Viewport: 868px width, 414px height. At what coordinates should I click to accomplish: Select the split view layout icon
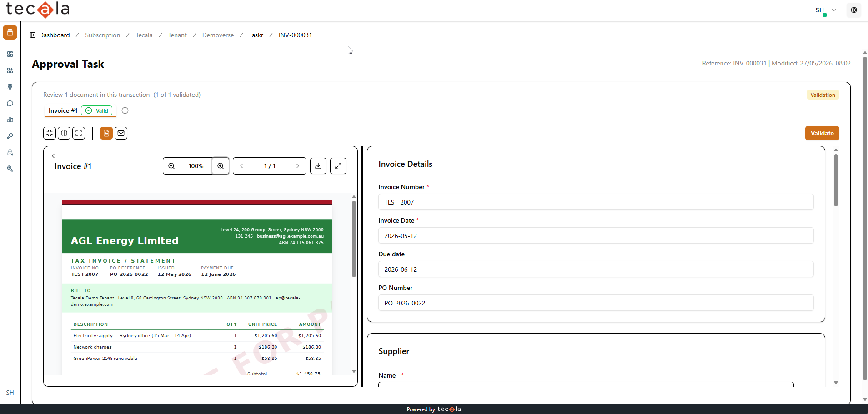pos(64,133)
